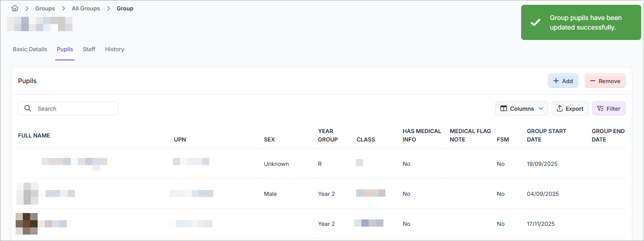Open the Basic Details tab
The height and width of the screenshot is (241, 644).
tap(30, 49)
